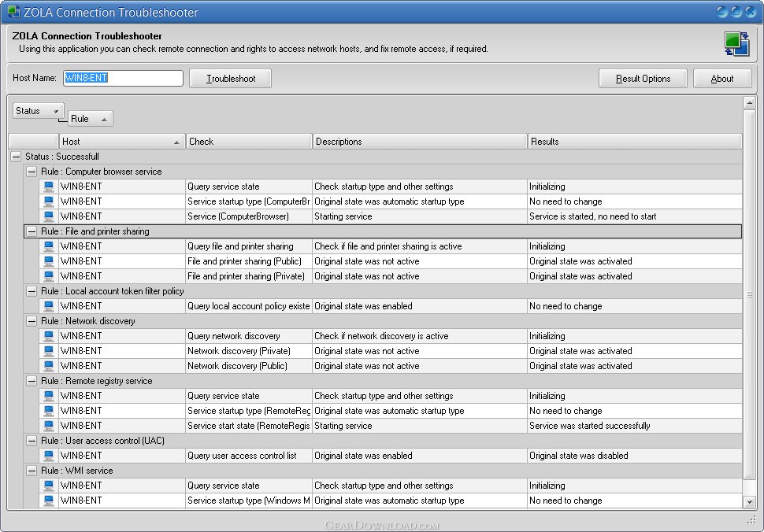This screenshot has width=764, height=532.
Task: Collapse the File and printer sharing rule
Action: coord(32,231)
